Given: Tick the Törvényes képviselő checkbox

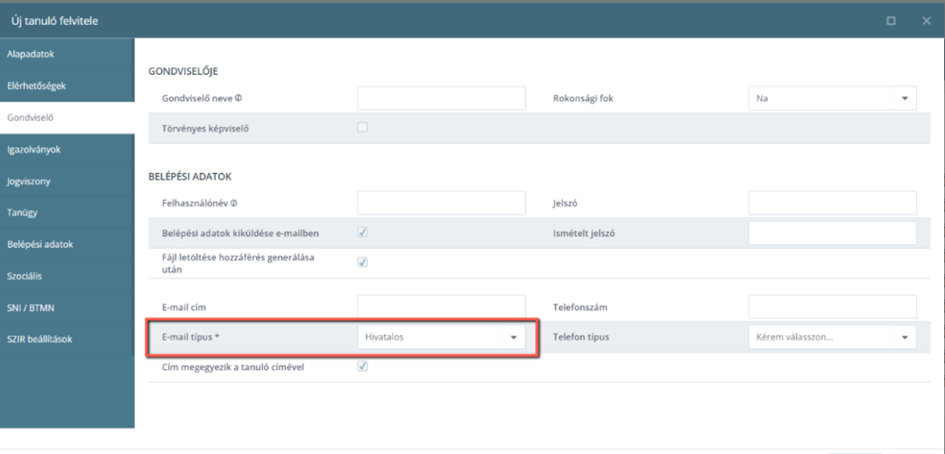Looking at the screenshot, I should (362, 127).
